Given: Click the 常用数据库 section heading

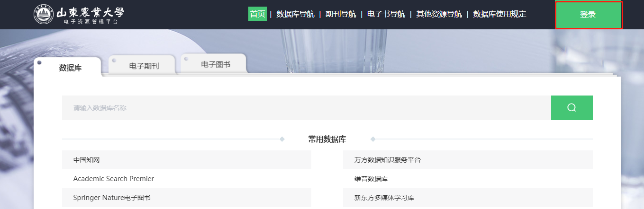Looking at the screenshot, I should 327,139.
